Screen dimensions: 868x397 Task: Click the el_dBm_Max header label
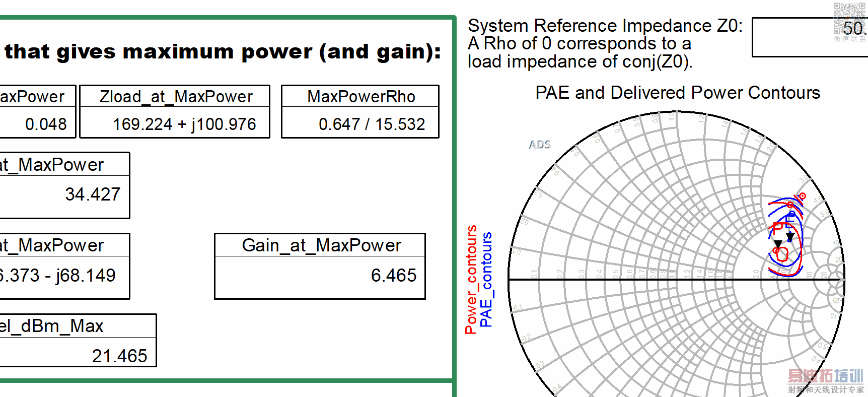click(x=51, y=326)
